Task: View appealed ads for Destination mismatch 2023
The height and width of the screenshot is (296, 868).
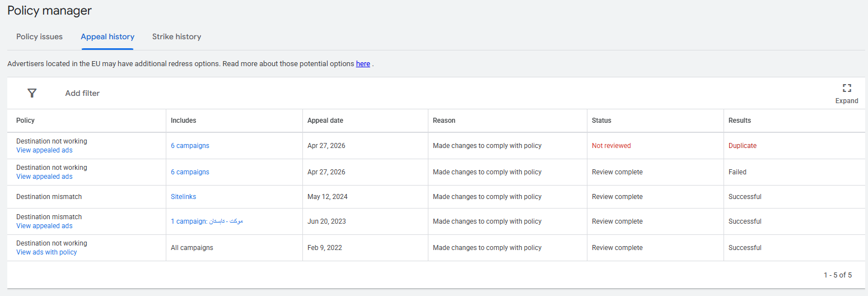Action: coord(44,226)
